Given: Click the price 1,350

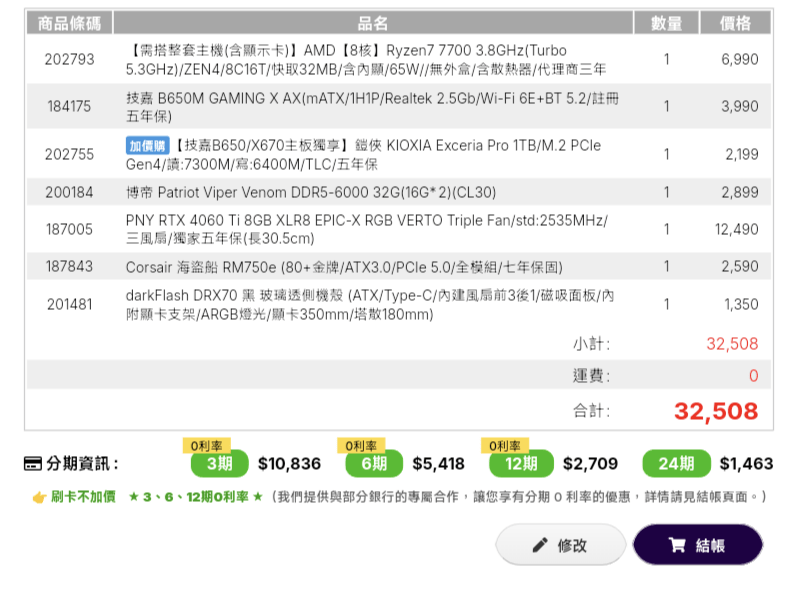Looking at the screenshot, I should (x=741, y=304).
